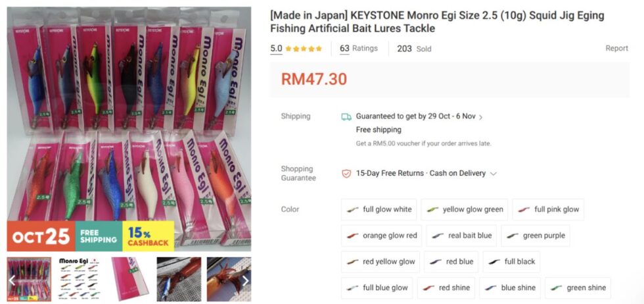Choose the orange glow red color option
This screenshot has width=644, height=304.
coord(381,236)
